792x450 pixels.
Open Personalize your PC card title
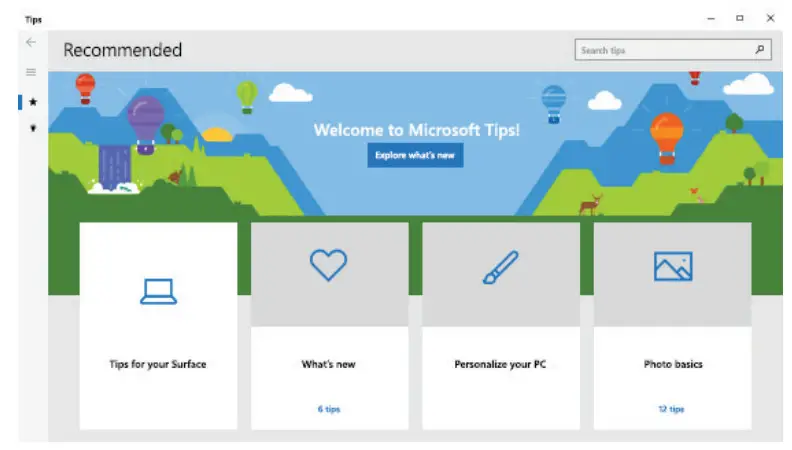pyautogui.click(x=500, y=364)
